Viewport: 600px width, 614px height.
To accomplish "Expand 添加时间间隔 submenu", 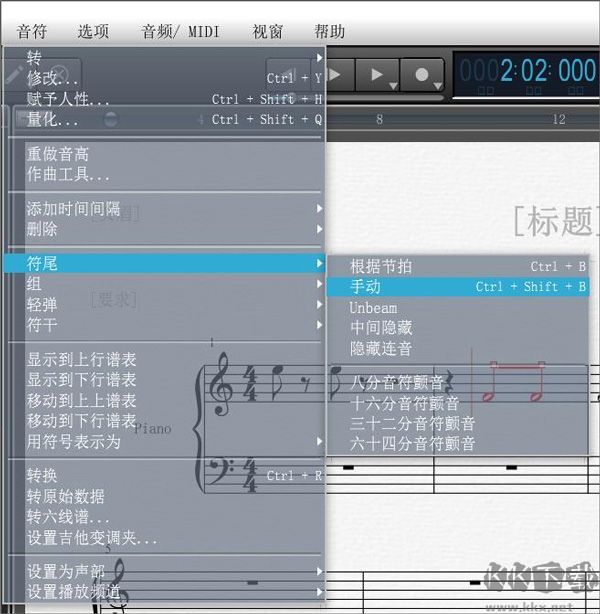I will 165,208.
